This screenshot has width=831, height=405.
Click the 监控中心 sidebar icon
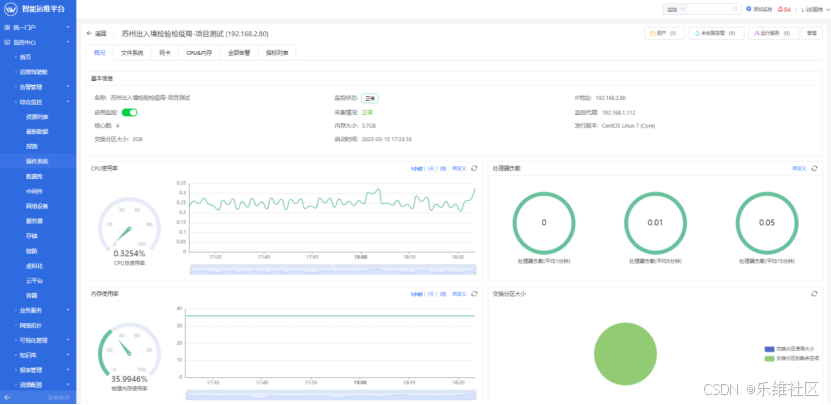pos(6,42)
